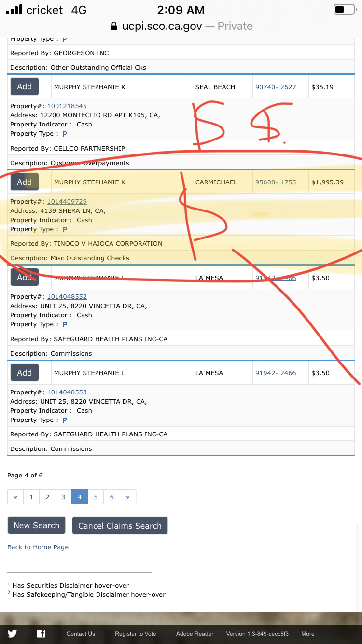Image resolution: width=362 pixels, height=644 pixels.
Task: Open Contact Us in footer
Action: pyautogui.click(x=81, y=634)
